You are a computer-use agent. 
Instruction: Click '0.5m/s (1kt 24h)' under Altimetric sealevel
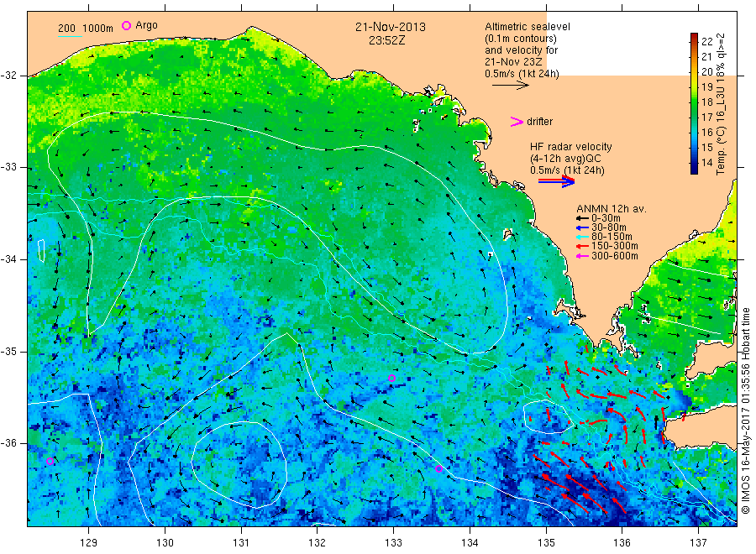[x=522, y=74]
